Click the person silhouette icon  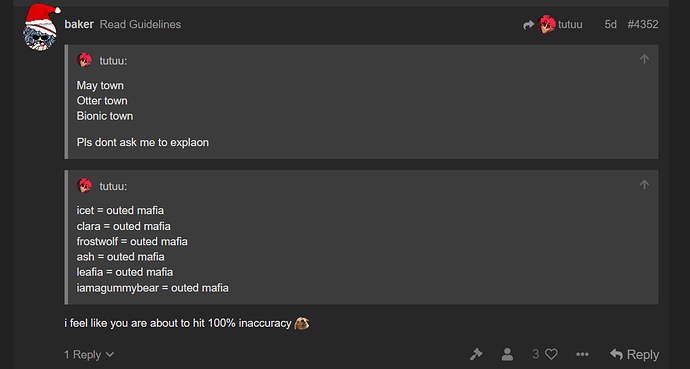click(507, 354)
